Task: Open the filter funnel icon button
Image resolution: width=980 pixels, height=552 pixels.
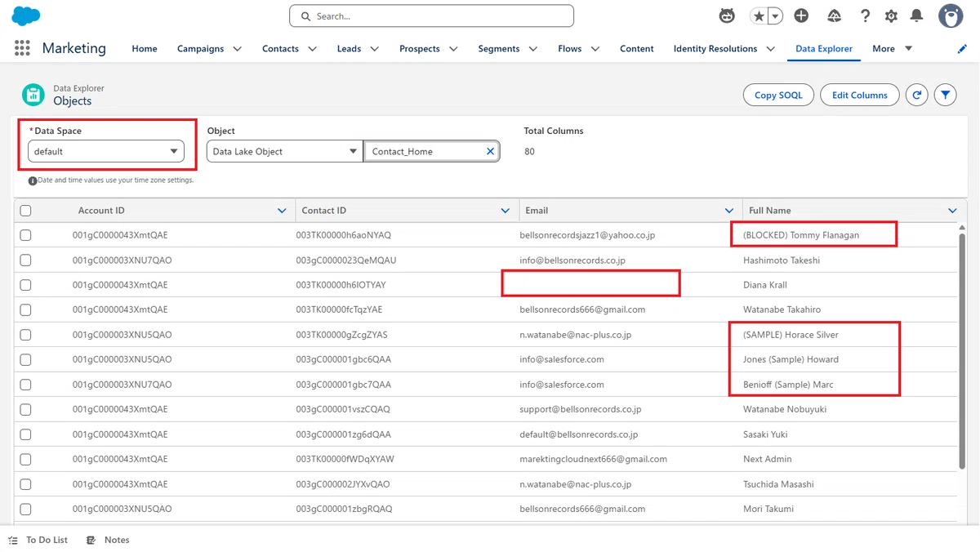Action: click(945, 95)
